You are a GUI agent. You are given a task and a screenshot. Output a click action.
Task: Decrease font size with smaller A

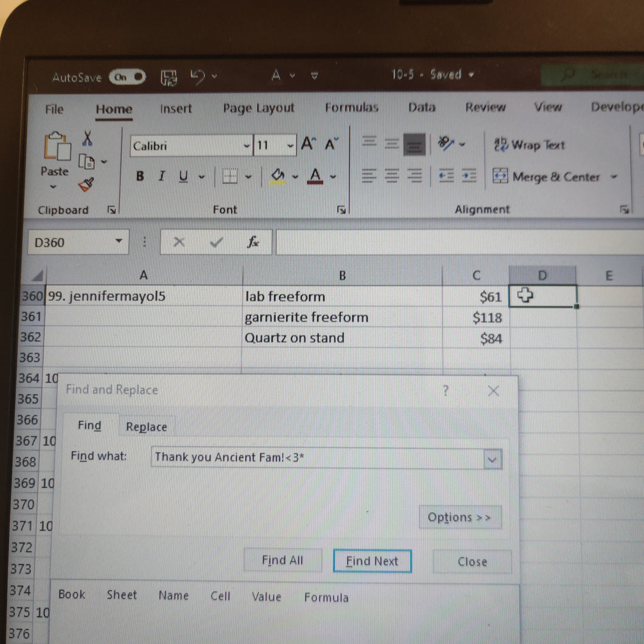pyautogui.click(x=332, y=144)
